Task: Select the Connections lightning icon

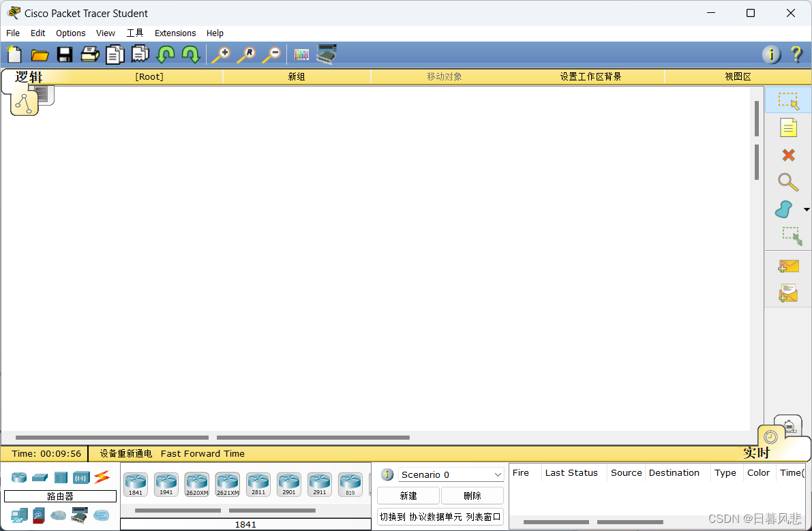Action: [x=102, y=476]
